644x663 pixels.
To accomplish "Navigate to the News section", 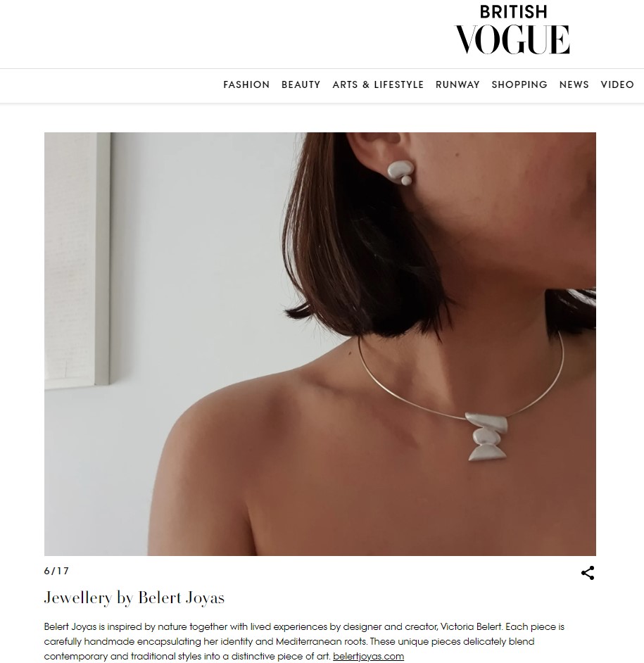I will 574,84.
